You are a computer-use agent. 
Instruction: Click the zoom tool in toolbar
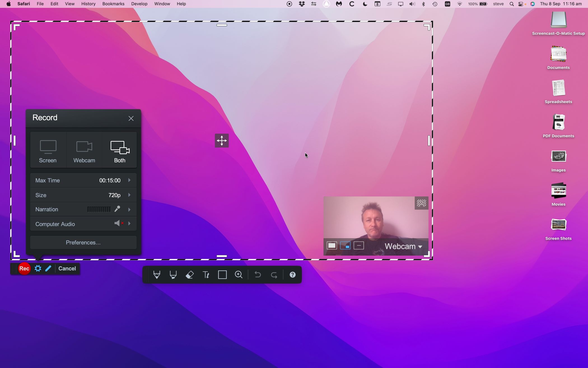coord(239,275)
